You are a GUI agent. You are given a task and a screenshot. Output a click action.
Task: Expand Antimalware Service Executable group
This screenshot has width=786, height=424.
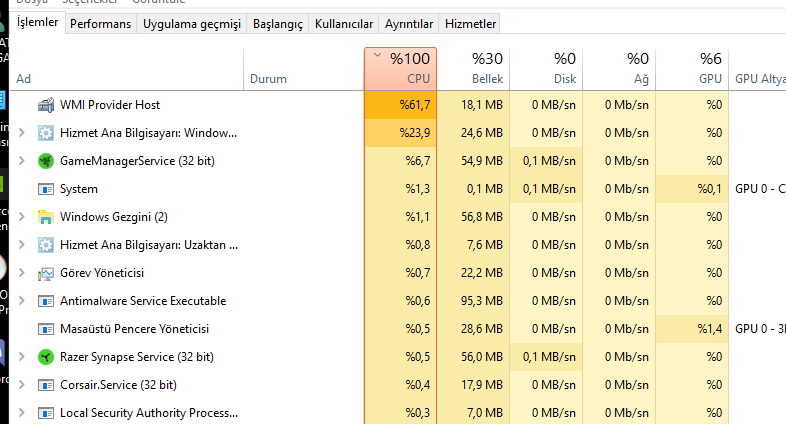tap(22, 301)
